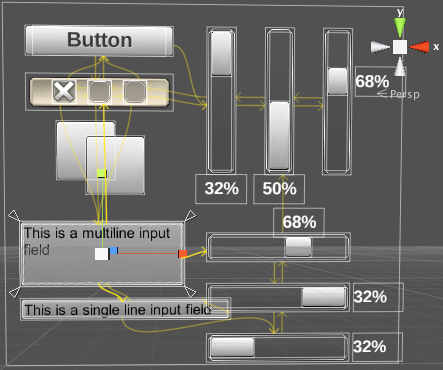Click the horizontal slider thumb labeled 68%
The image size is (443, 370).
[298, 247]
